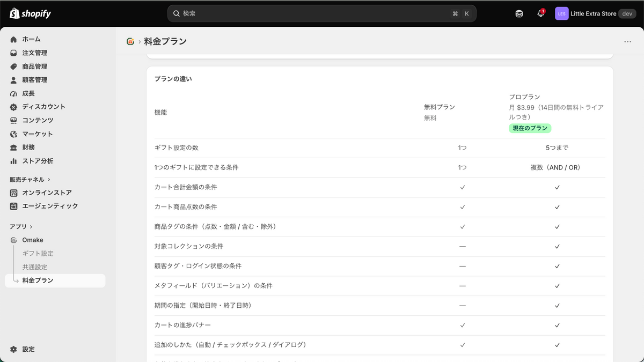Click the Omake app icon in the sidebar
This screenshot has height=362, width=644.
coord(14,240)
